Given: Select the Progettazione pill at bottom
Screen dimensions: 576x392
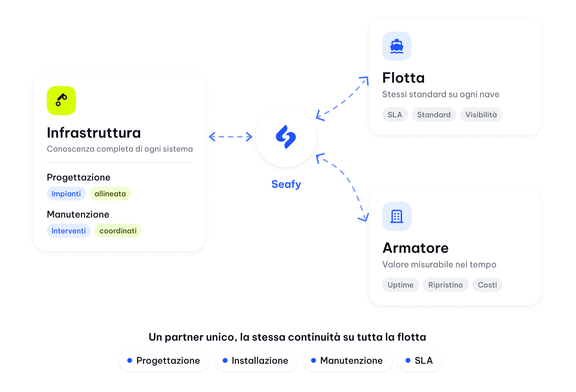Looking at the screenshot, I should (x=164, y=360).
